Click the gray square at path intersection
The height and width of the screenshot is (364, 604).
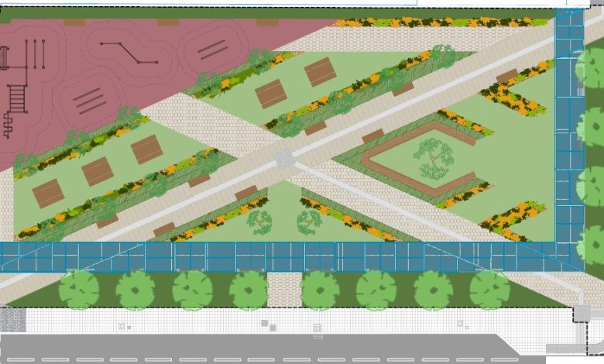[x=283, y=158]
